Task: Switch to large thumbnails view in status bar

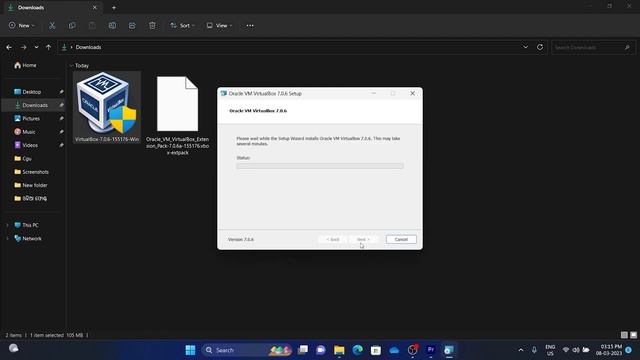Action: 633,335
